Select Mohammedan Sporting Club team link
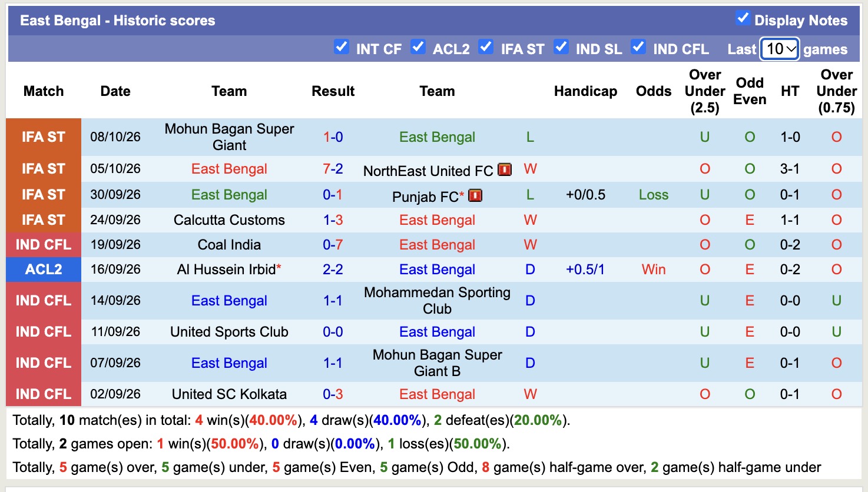Image resolution: width=868 pixels, height=492 pixels. click(x=437, y=301)
